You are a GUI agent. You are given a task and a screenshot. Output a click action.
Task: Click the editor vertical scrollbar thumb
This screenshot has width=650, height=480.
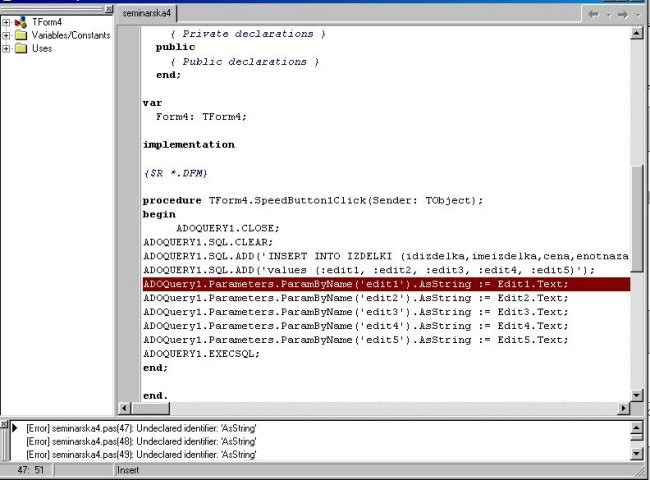coord(636,219)
